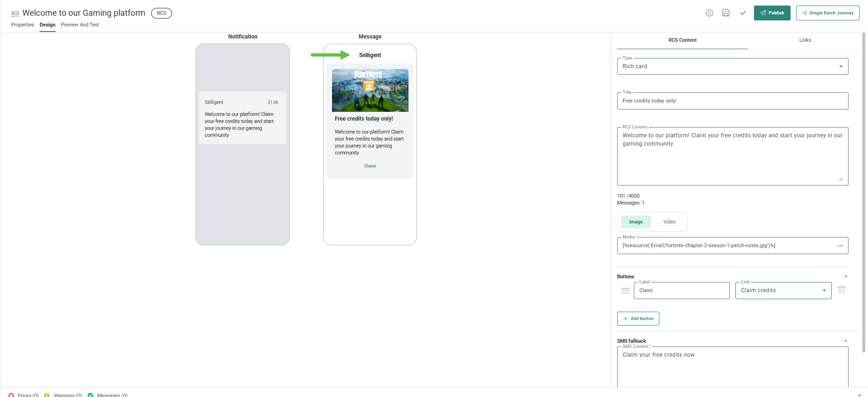Delete the Claim button with trash icon

click(x=842, y=290)
